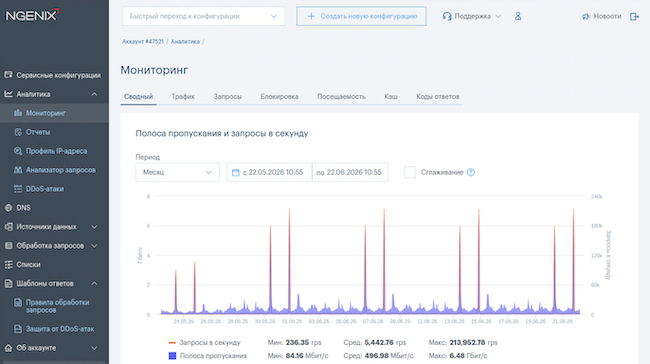The width and height of the screenshot is (650, 364).
Task: Click the Сглаживание help question icon
Action: (471, 172)
